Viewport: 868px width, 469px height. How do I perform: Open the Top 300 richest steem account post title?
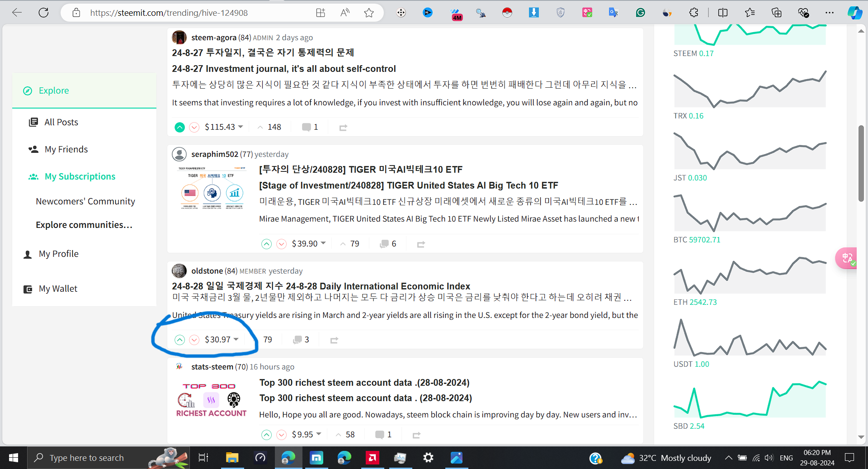tap(364, 383)
